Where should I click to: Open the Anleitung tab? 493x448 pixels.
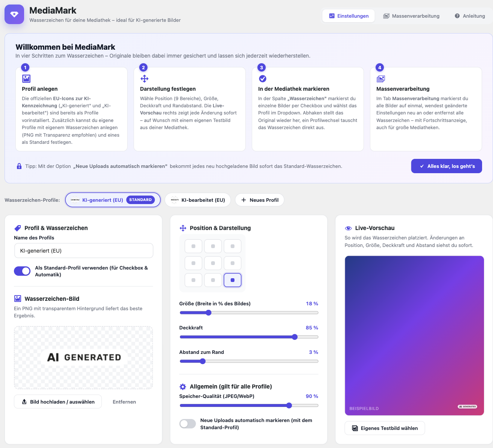tap(470, 16)
